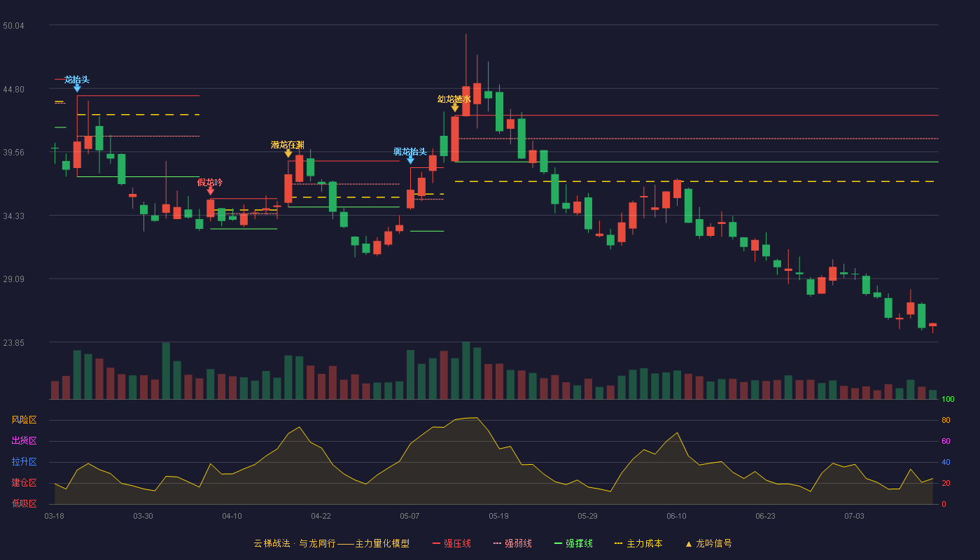980x560 pixels.
Task: Click the green 100 indicator scale value
Action: [948, 400]
